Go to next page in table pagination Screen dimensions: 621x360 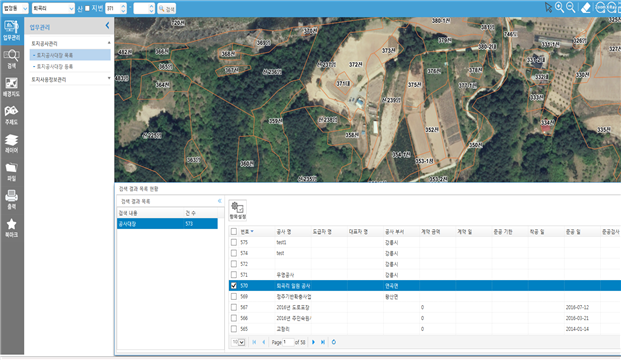[x=314, y=342]
